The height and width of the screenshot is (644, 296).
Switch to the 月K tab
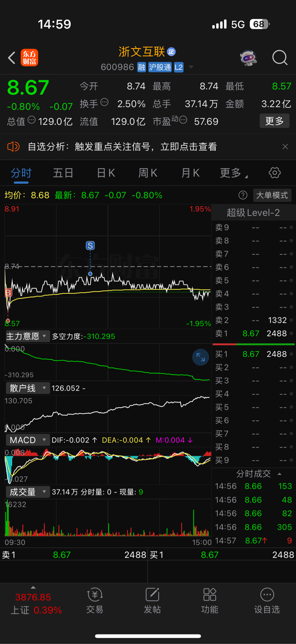(x=190, y=173)
